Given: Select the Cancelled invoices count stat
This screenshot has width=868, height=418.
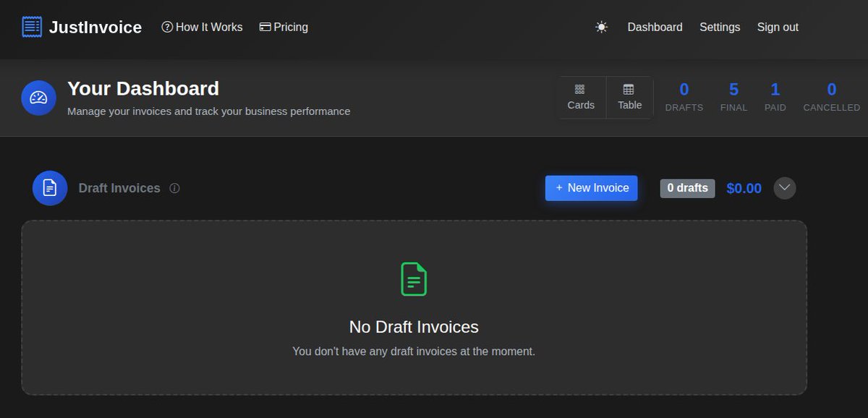Looking at the screenshot, I should tap(832, 98).
